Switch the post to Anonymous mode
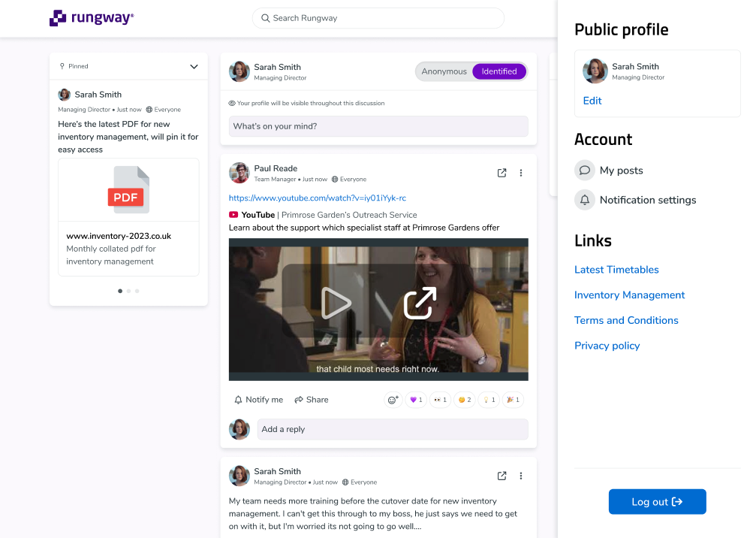This screenshot has width=756, height=538. (444, 71)
